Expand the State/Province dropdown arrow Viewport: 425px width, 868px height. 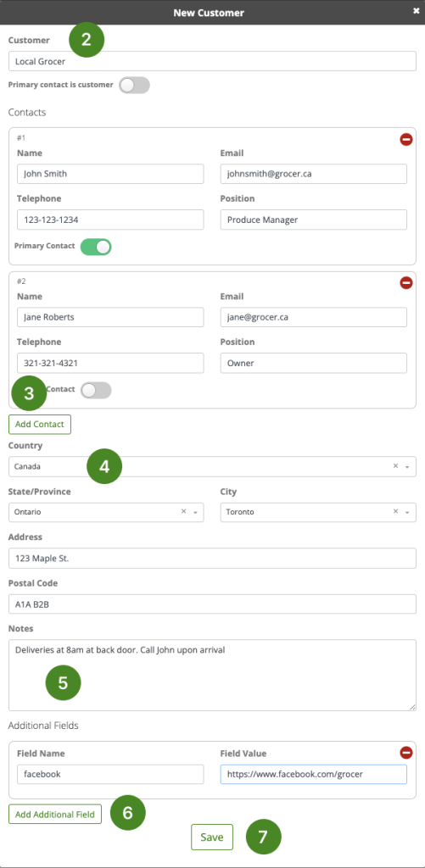click(x=195, y=513)
